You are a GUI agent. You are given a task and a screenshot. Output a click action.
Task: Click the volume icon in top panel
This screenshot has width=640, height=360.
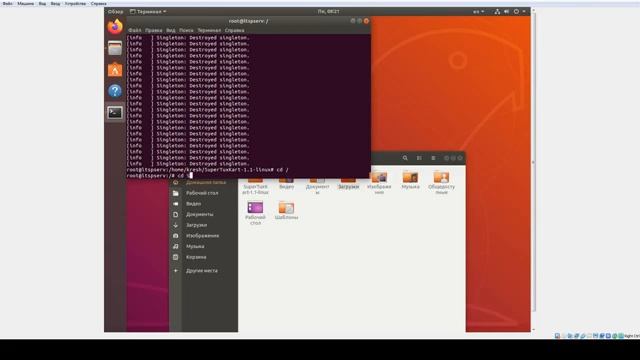point(507,11)
